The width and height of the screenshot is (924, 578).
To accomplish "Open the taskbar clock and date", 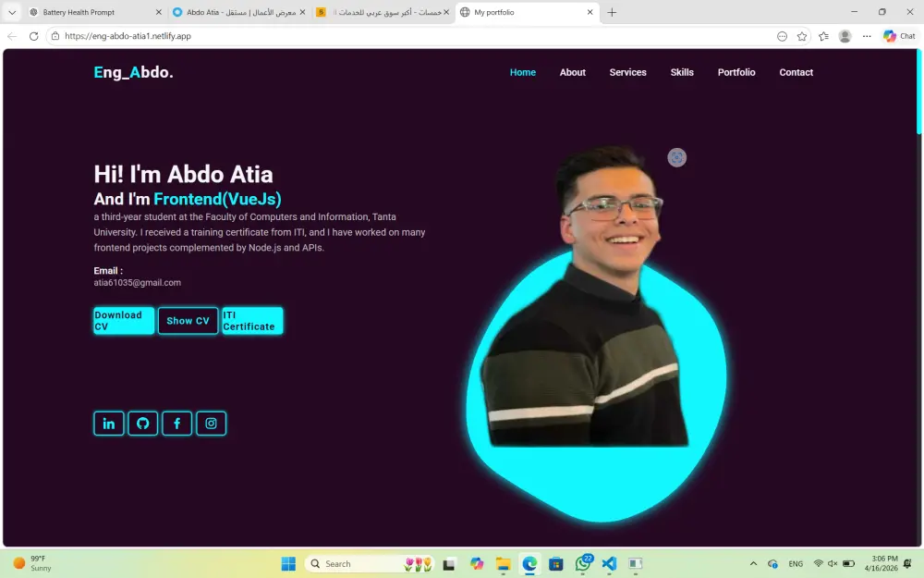I will 881,563.
